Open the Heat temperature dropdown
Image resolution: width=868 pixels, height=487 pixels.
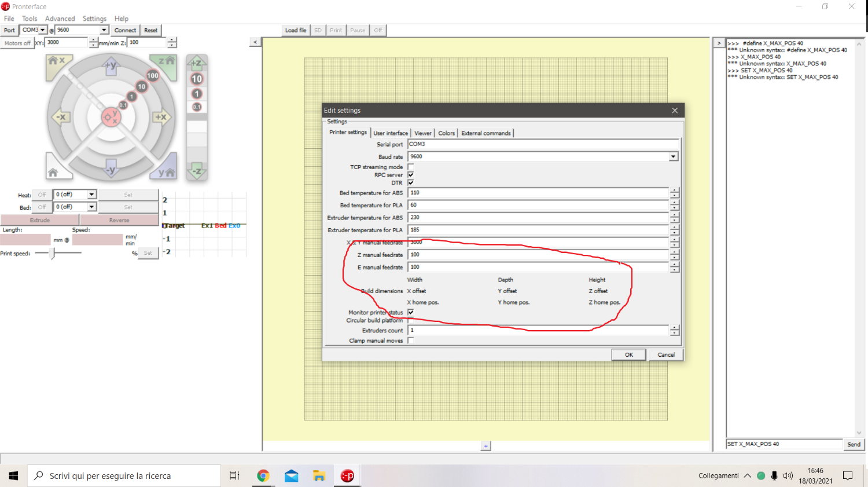tap(91, 195)
